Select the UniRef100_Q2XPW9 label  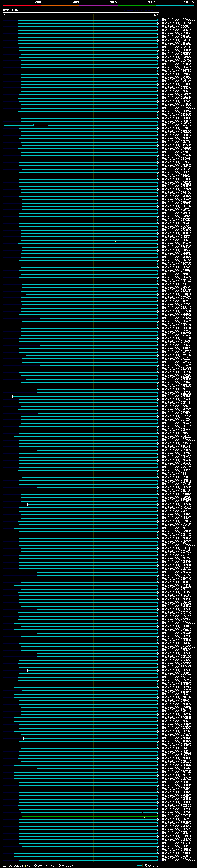coord(177,115)
